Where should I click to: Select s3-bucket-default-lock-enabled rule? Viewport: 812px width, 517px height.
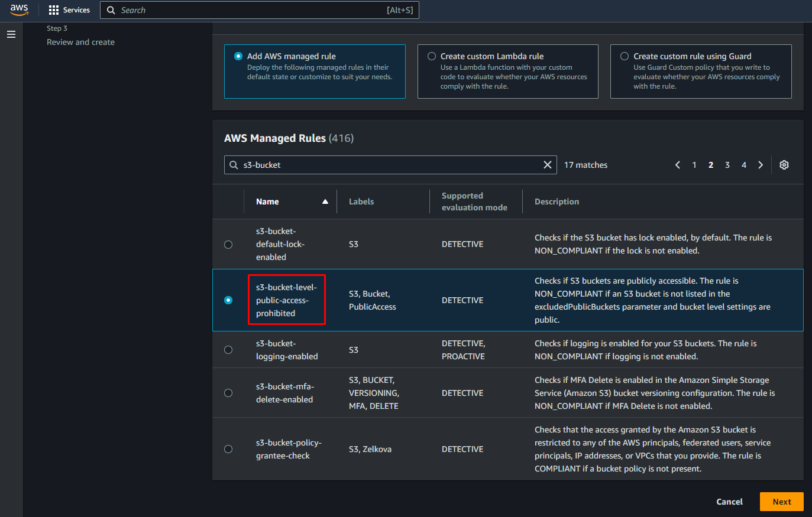pyautogui.click(x=228, y=245)
